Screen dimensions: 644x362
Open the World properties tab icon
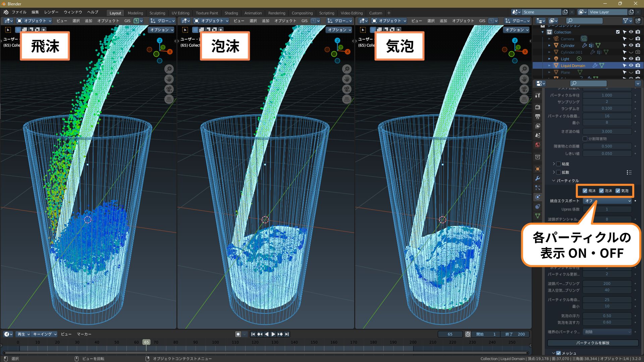coord(538,145)
